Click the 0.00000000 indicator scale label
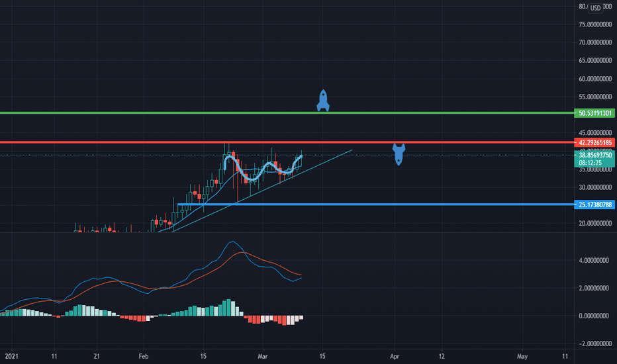617x364 pixels. pyautogui.click(x=594, y=316)
